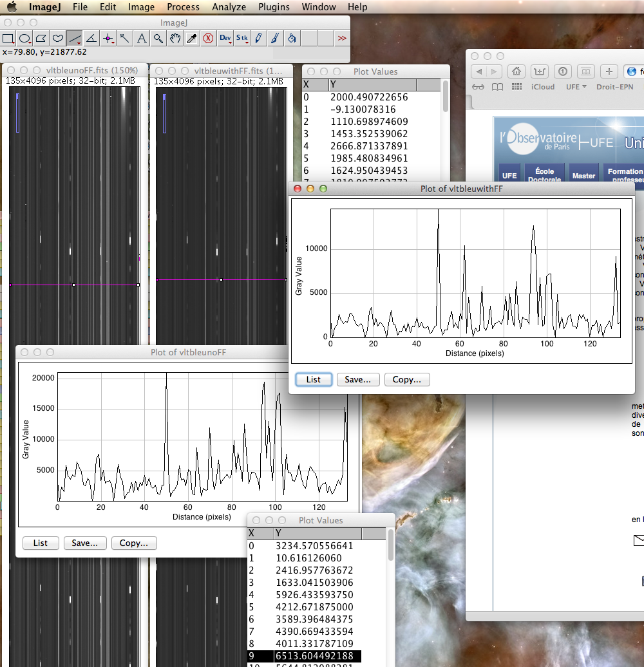Viewport: 644px width, 667px height.
Task: Click the X column header in lower Plot Values
Action: (x=261, y=534)
